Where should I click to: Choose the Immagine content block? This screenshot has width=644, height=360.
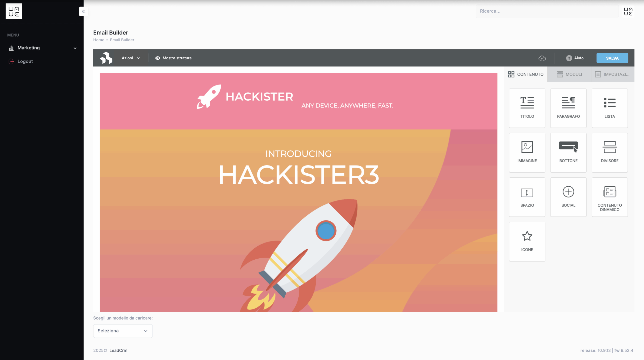click(x=527, y=152)
